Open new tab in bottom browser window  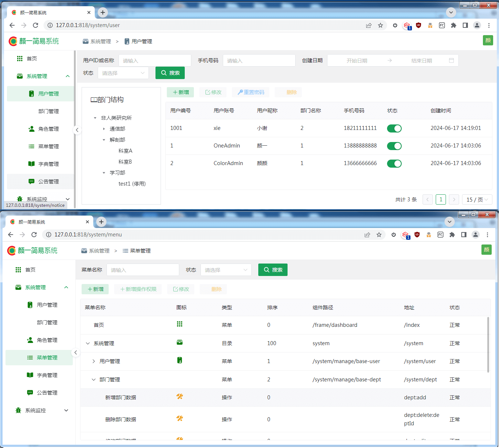click(101, 222)
